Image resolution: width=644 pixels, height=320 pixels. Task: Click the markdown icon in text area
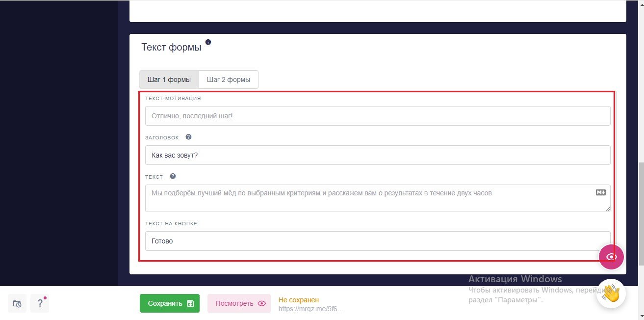point(601,193)
